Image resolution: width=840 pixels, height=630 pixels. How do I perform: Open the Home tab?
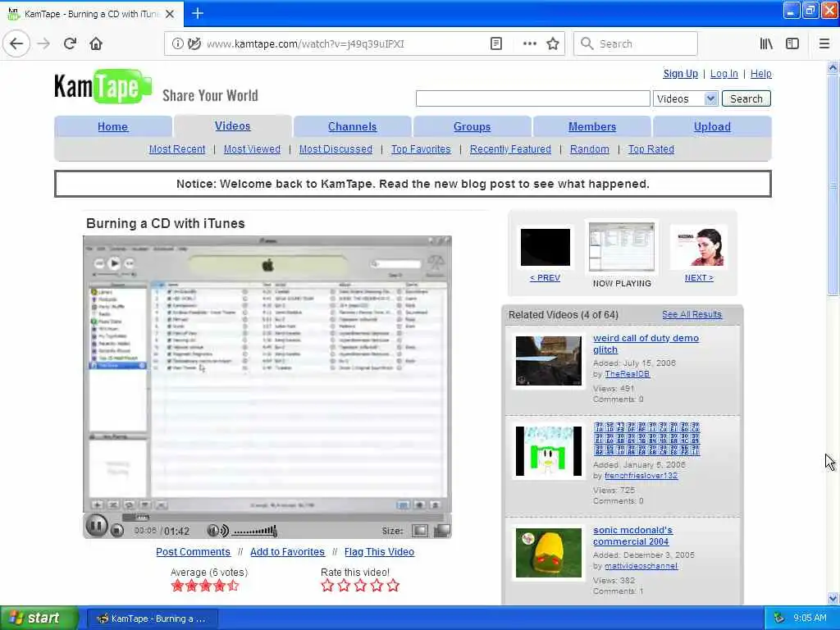(112, 126)
